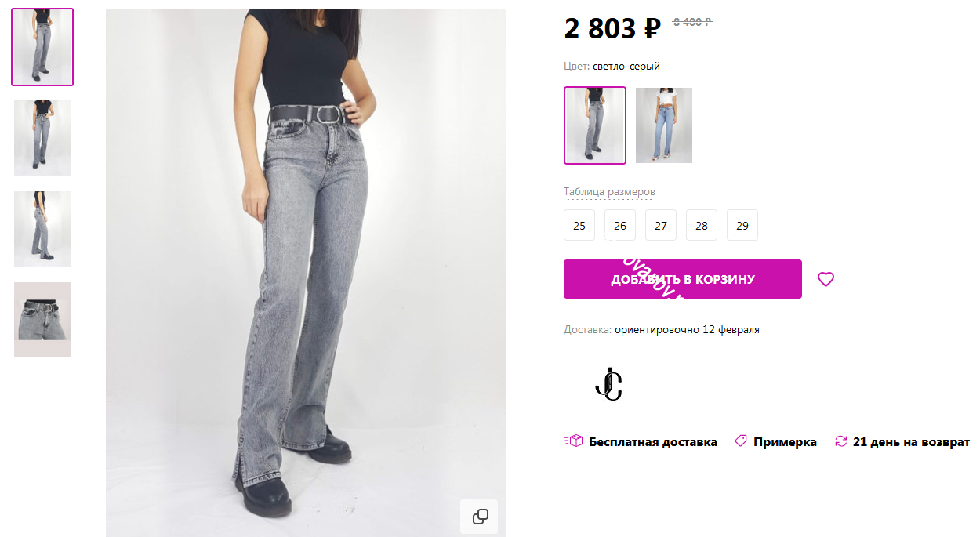
Task: Select size 25
Action: [579, 225]
